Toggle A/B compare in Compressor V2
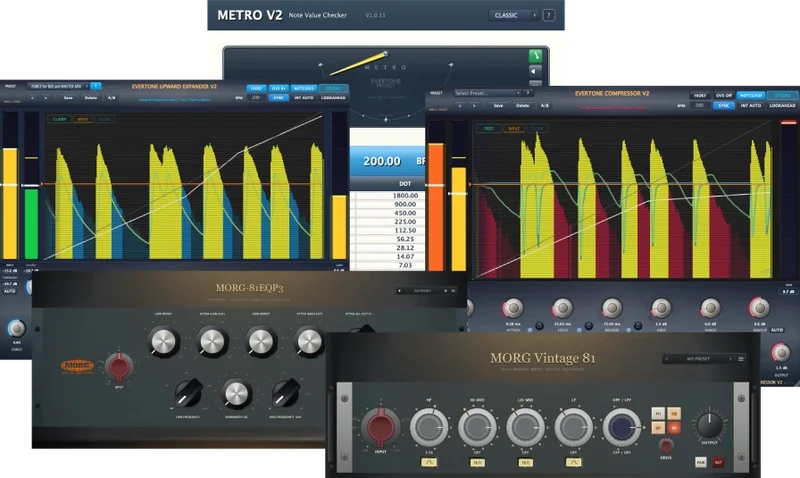 click(544, 106)
